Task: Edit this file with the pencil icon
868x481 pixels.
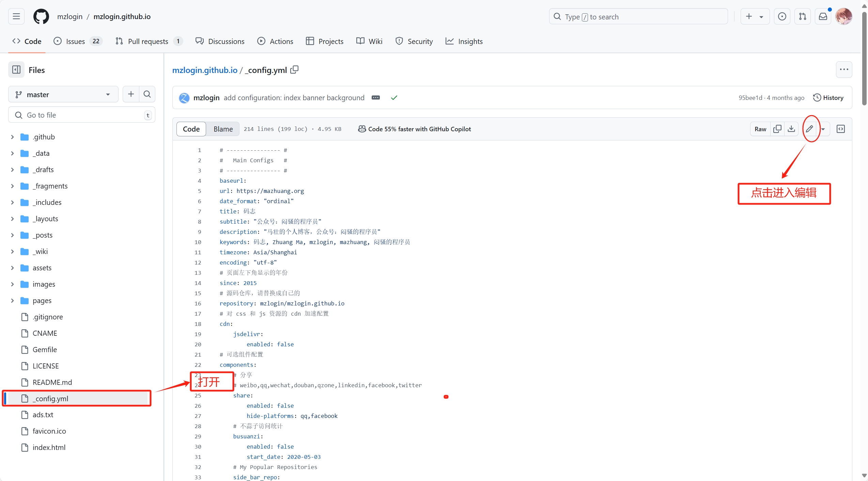Action: pyautogui.click(x=809, y=129)
